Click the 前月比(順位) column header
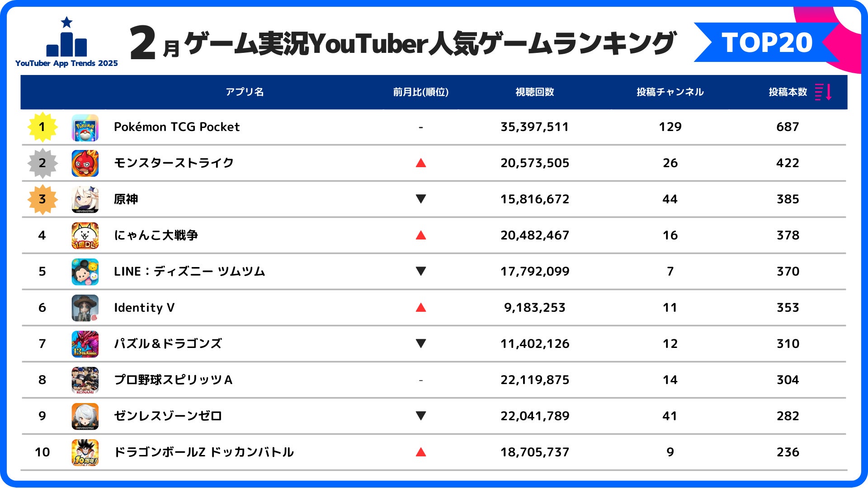This screenshot has height=488, width=868. (x=420, y=92)
